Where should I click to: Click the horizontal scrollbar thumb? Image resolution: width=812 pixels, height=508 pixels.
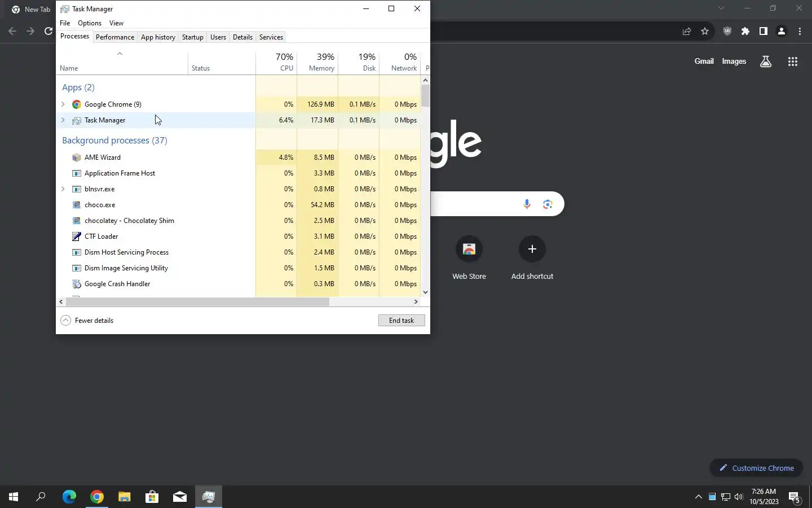click(197, 302)
